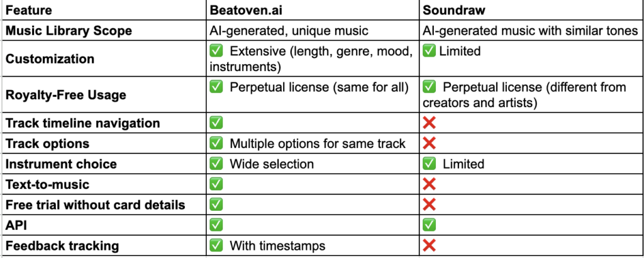The width and height of the screenshot is (644, 258).
Task: Click Beatoven.ai's checkmark in the API row
Action: point(216,225)
